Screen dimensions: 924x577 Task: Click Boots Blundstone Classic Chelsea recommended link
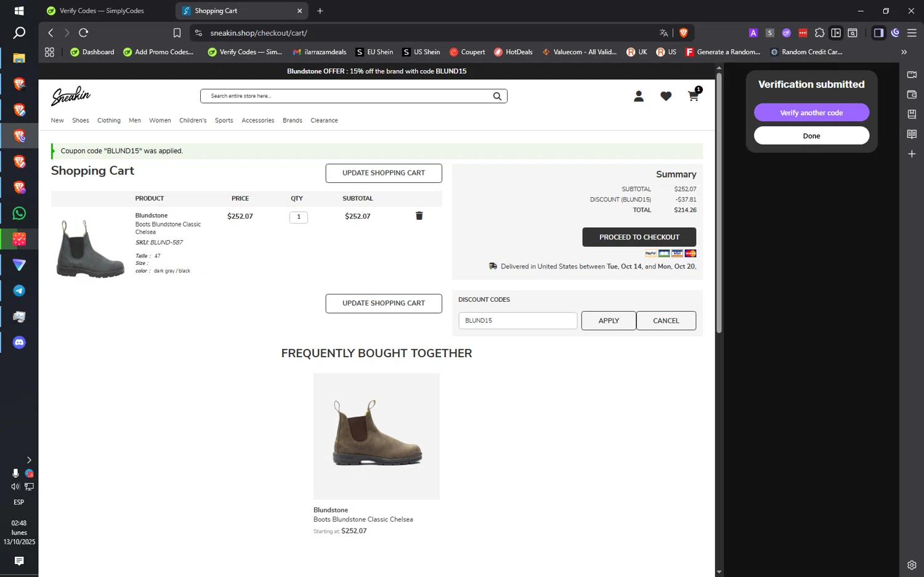(363, 519)
